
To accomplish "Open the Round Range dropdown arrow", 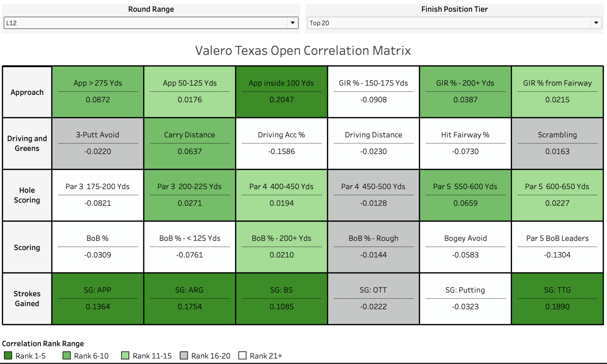I will tap(292, 23).
